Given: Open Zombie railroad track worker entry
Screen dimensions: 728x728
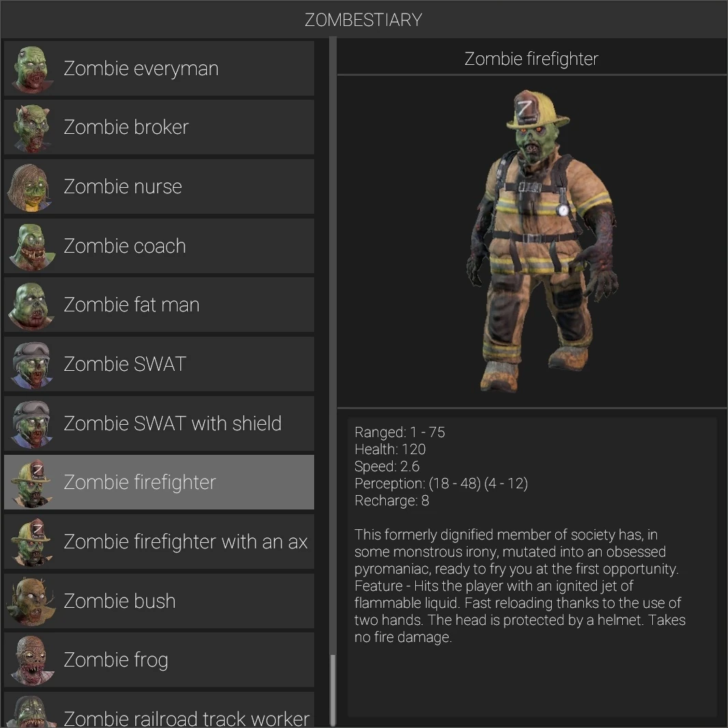Looking at the screenshot, I should [x=159, y=710].
